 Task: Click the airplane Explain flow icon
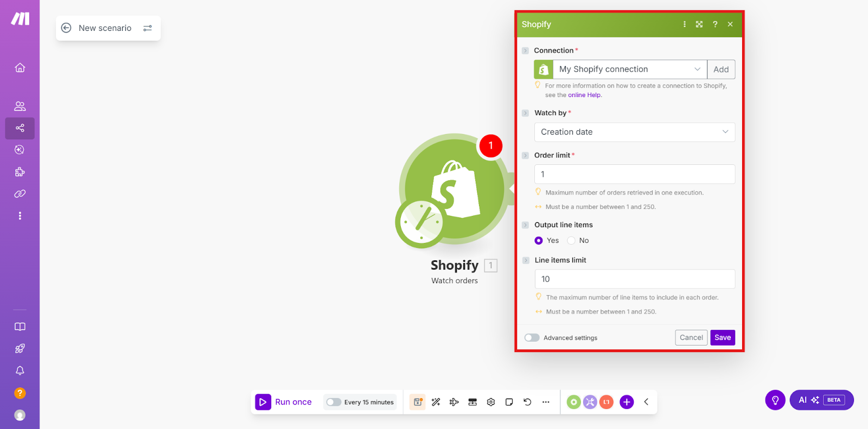point(454,402)
